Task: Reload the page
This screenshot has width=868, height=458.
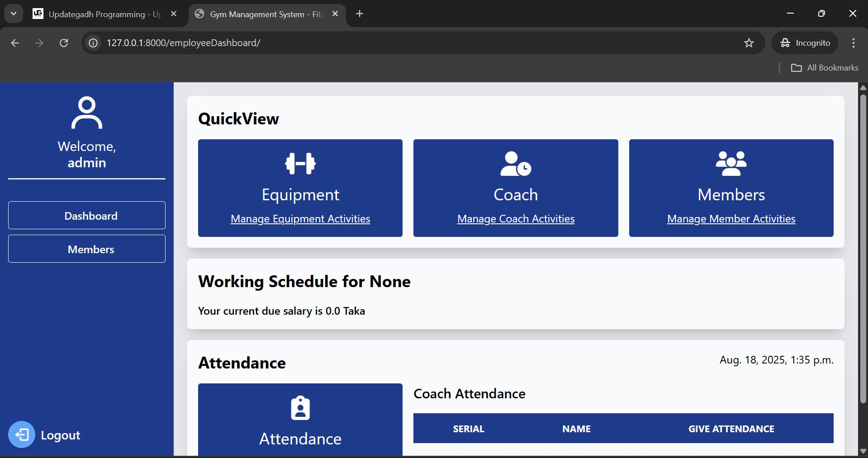Action: click(64, 42)
